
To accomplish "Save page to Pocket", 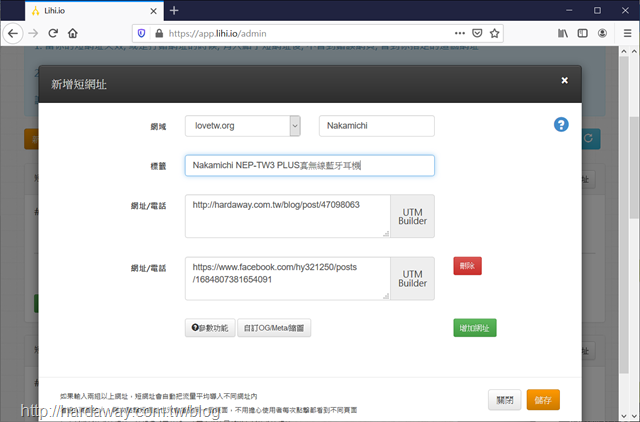I will click(477, 33).
